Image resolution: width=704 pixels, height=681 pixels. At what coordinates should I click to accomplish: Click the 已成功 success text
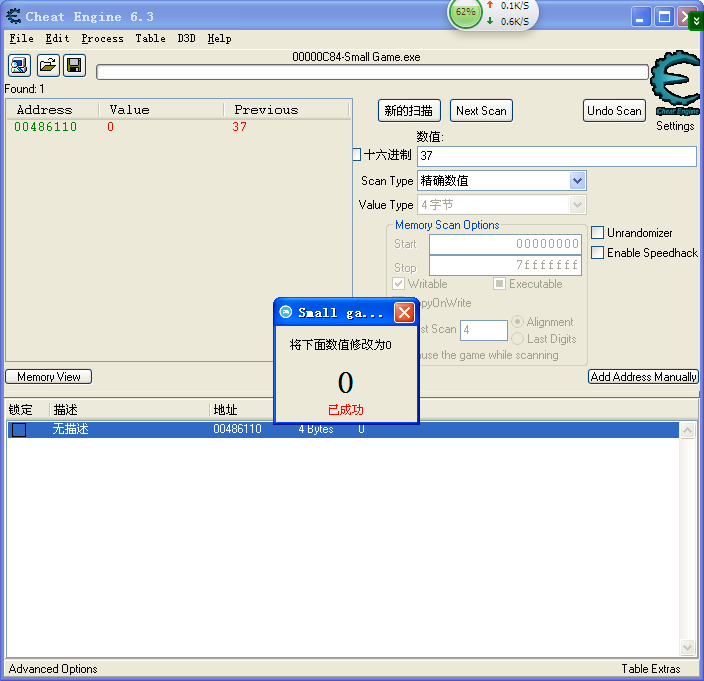click(346, 410)
